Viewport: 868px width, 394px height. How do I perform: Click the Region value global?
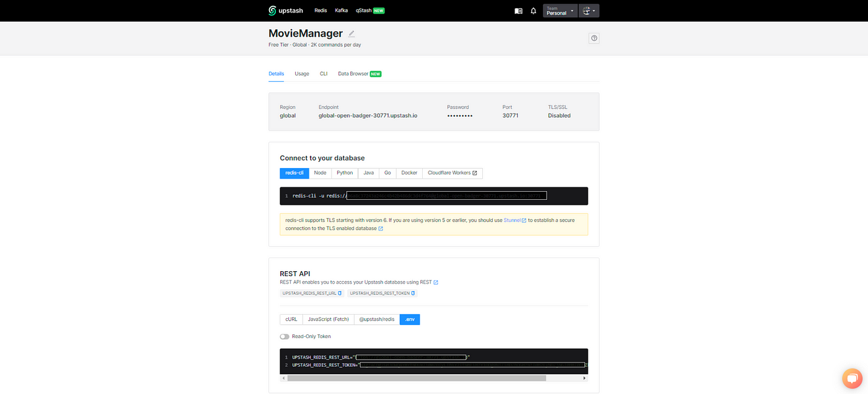tap(288, 115)
